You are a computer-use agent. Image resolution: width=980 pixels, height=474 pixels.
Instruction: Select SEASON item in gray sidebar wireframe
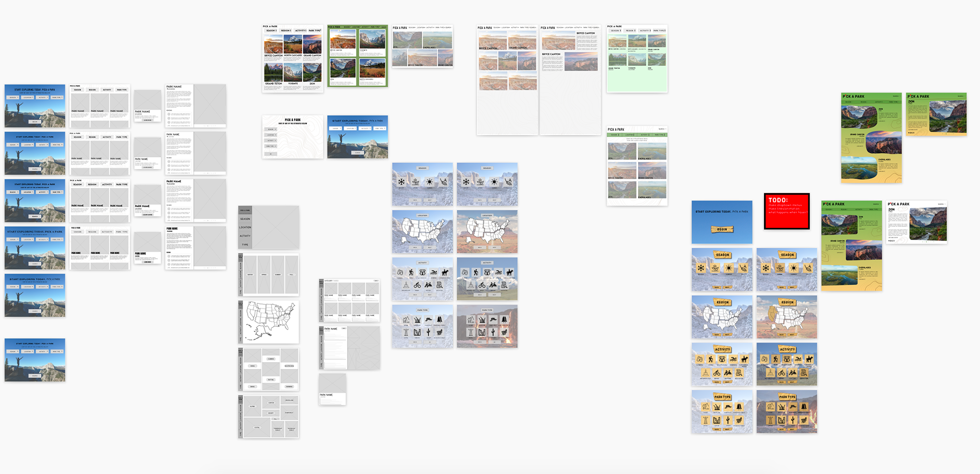(245, 219)
